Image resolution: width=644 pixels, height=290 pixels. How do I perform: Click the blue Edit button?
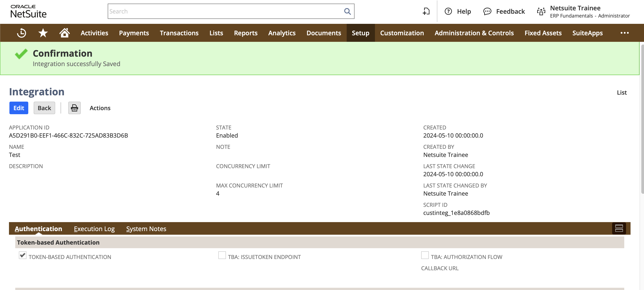[19, 108]
